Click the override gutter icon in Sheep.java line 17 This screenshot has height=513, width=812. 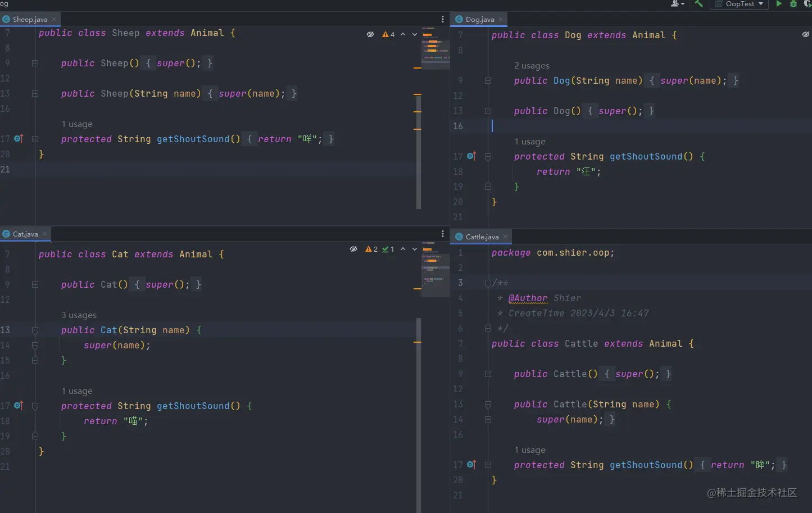[x=19, y=138]
